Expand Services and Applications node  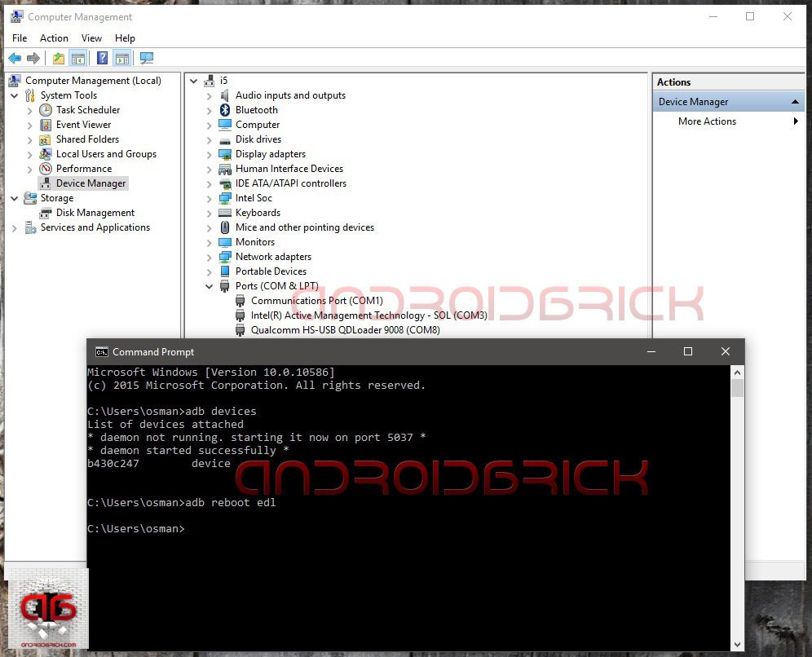pos(15,227)
